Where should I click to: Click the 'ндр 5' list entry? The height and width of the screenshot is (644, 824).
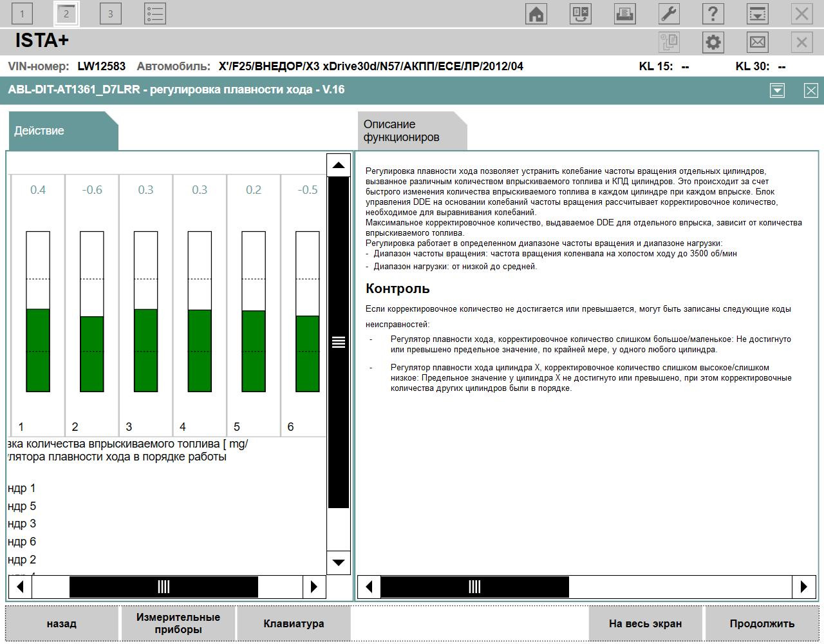coord(22,506)
